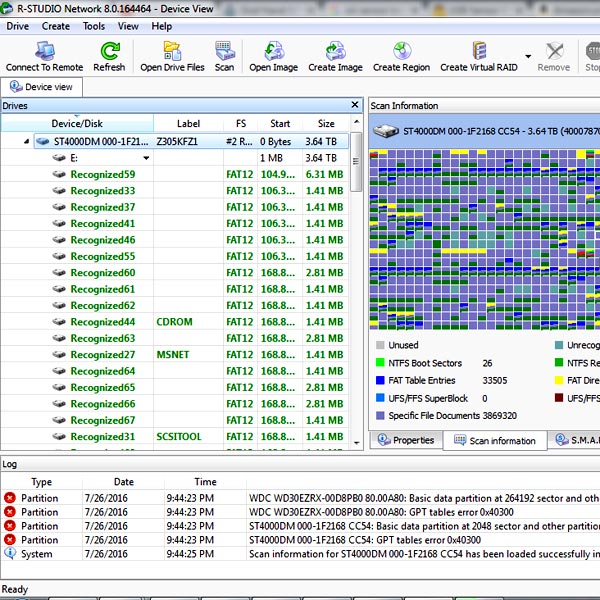Click the FAT Table Entries blue swatch

pos(380,380)
